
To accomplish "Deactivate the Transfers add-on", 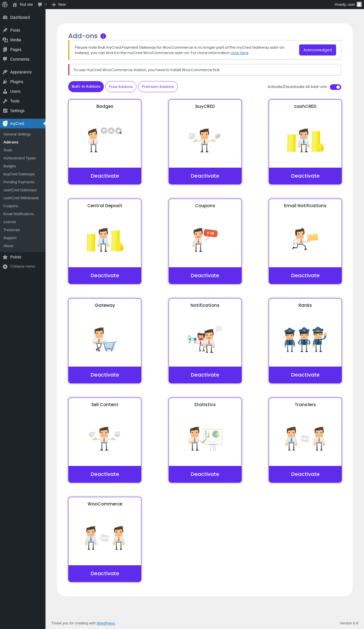I will (x=305, y=474).
